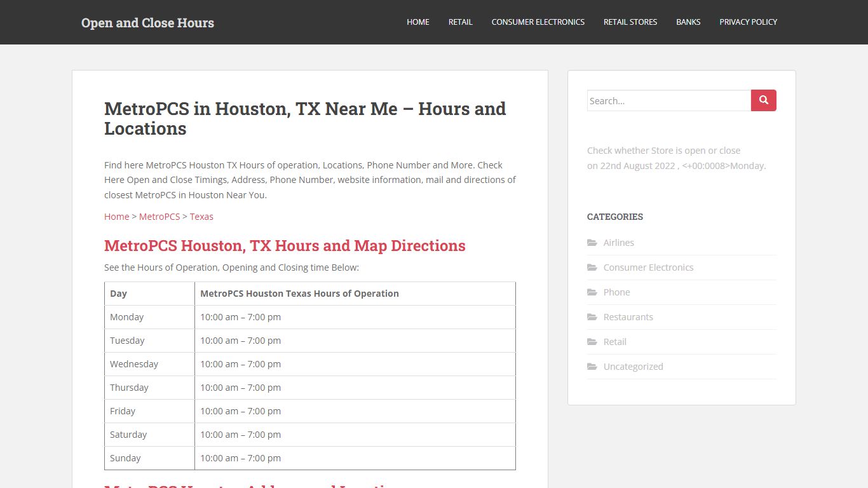Screen dimensions: 868x488
Task: Open RETAIL STORES from the navigation
Action: [630, 22]
